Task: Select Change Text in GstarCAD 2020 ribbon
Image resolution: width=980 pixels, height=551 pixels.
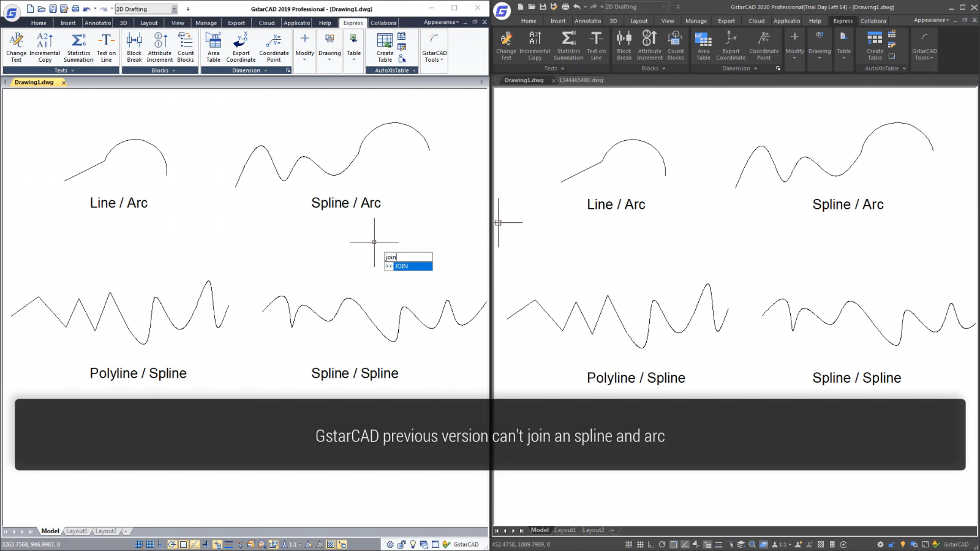Action: pyautogui.click(x=506, y=46)
